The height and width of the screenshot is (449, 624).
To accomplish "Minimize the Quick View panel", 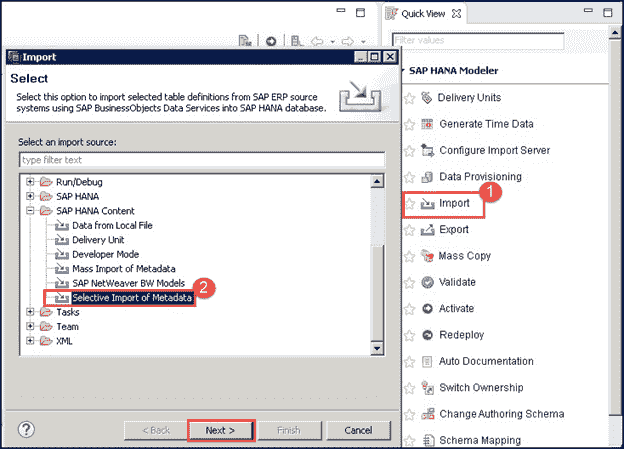I will point(588,11).
